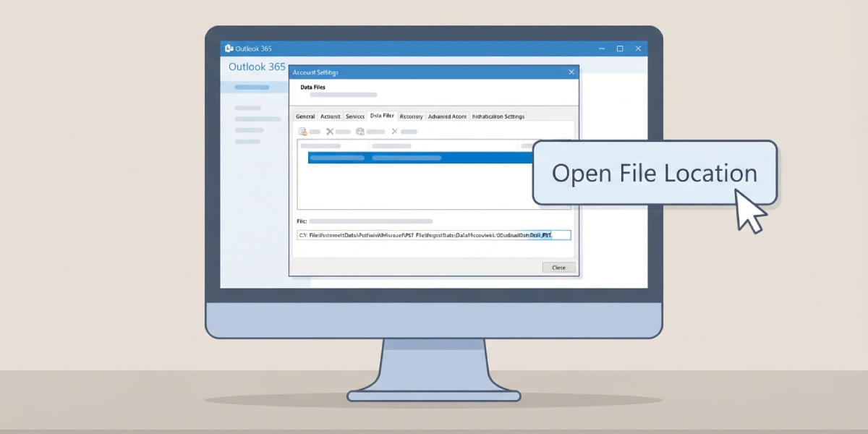Select the Data Files tab
This screenshot has width=868, height=434.
click(x=382, y=116)
